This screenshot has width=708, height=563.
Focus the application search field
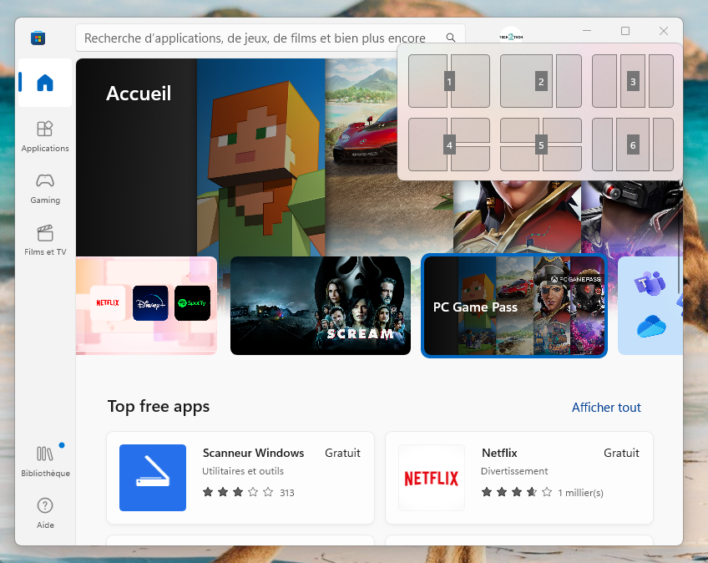pos(255,38)
